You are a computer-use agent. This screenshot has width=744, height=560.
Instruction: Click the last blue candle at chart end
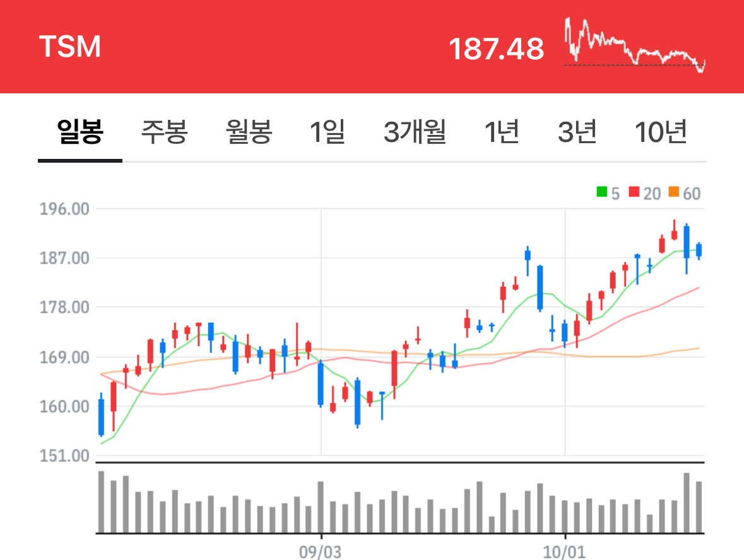click(x=699, y=250)
